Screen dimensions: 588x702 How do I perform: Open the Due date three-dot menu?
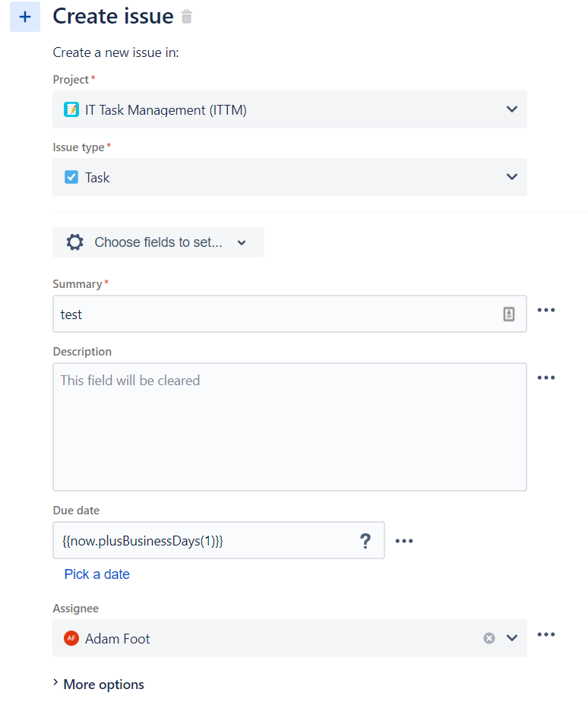pos(404,541)
